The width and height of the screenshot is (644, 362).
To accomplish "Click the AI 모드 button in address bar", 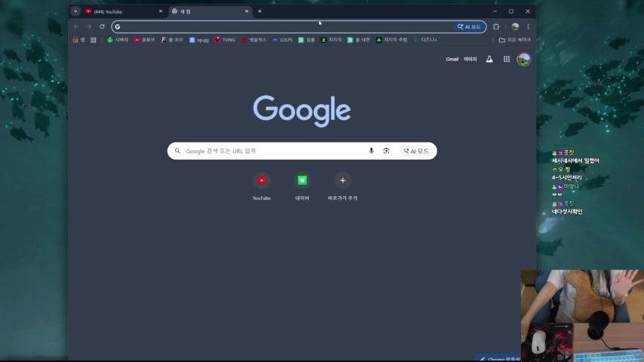I will pyautogui.click(x=469, y=26).
